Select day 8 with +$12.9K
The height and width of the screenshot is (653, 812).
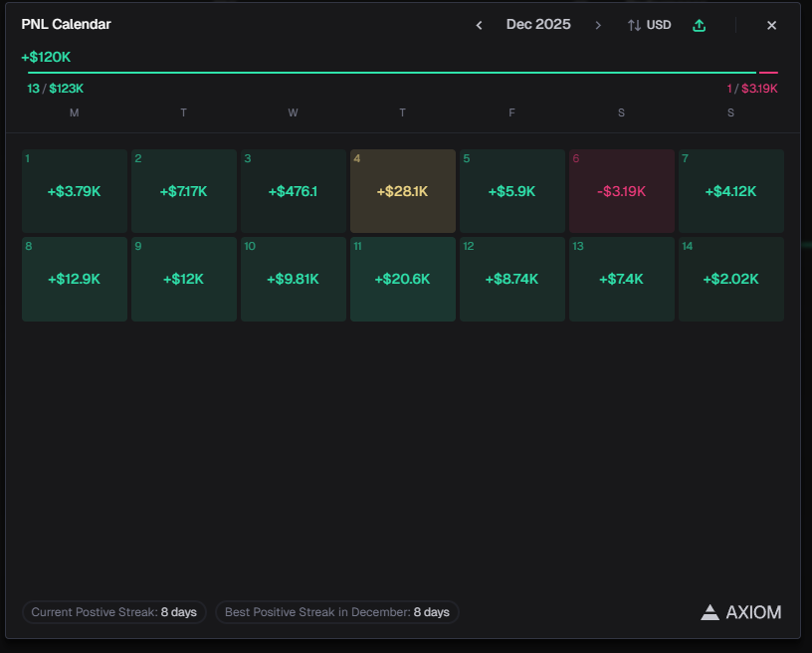tap(75, 279)
